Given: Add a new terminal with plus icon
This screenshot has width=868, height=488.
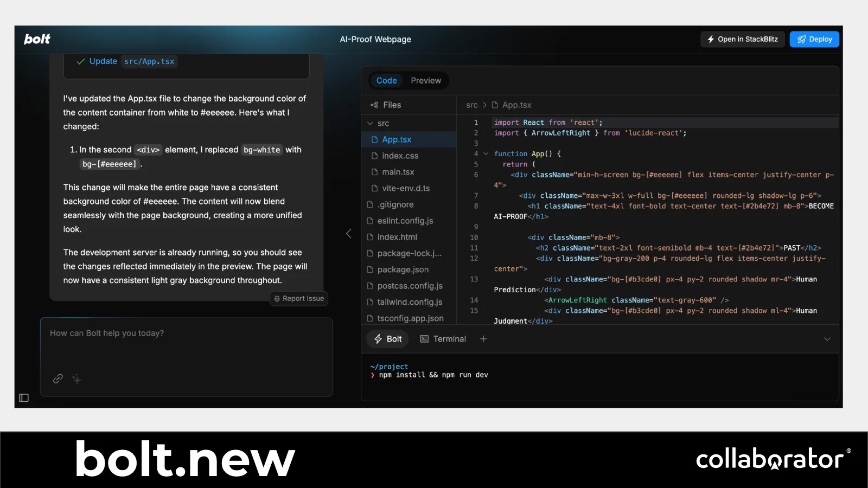Looking at the screenshot, I should point(483,339).
